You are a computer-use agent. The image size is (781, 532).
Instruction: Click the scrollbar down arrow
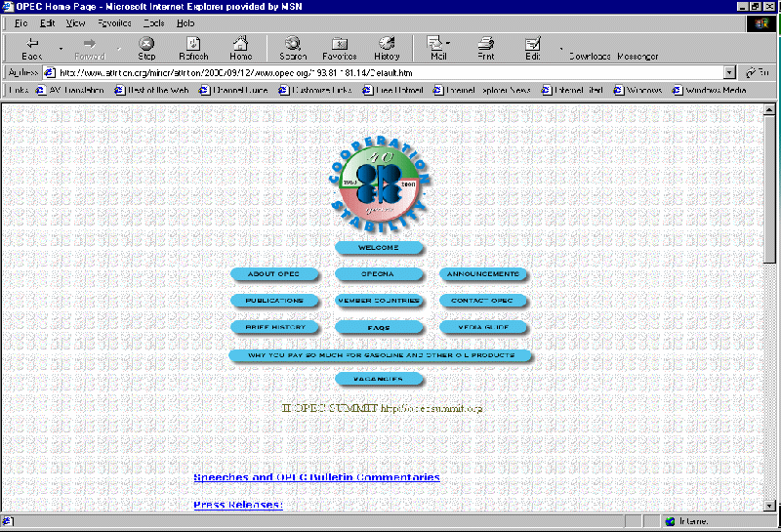pyautogui.click(x=769, y=506)
